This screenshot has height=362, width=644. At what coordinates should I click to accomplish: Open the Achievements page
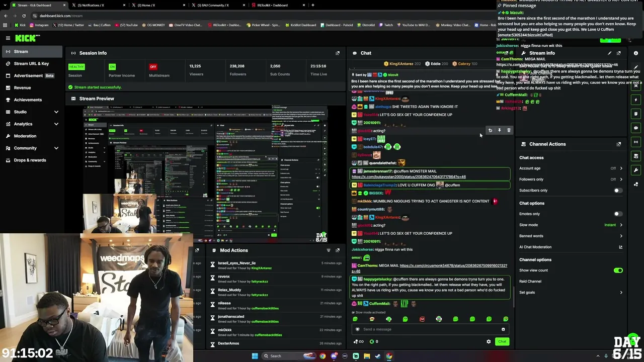pyautogui.click(x=32, y=100)
